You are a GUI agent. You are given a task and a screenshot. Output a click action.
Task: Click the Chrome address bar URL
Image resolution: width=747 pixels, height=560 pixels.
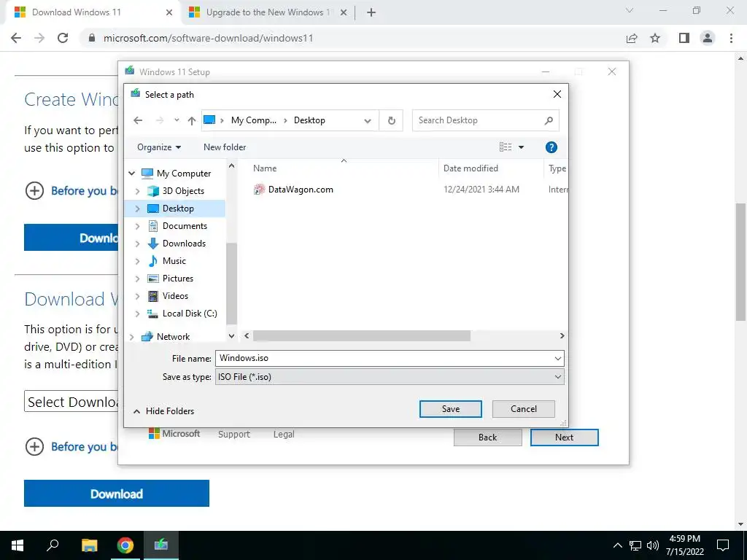tap(208, 38)
